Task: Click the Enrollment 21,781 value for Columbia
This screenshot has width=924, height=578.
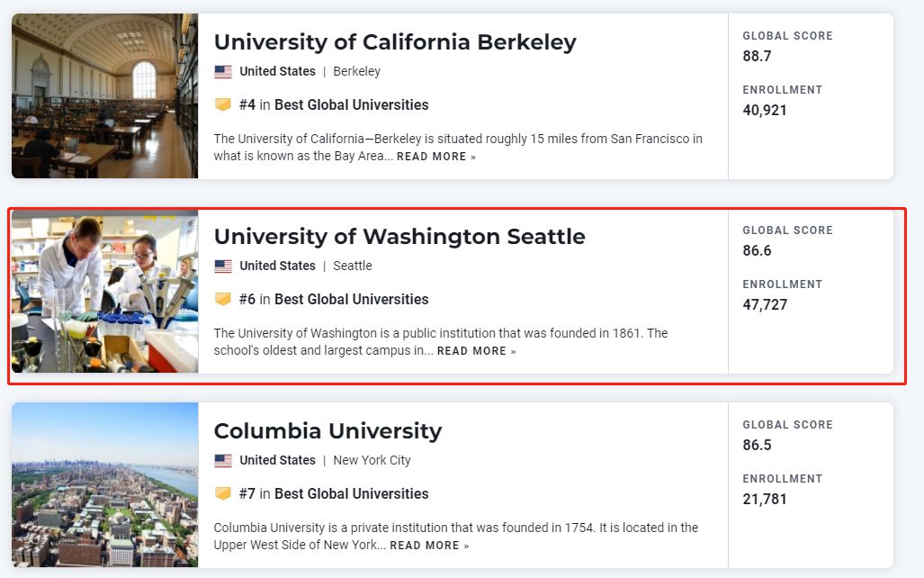Action: pos(765,500)
